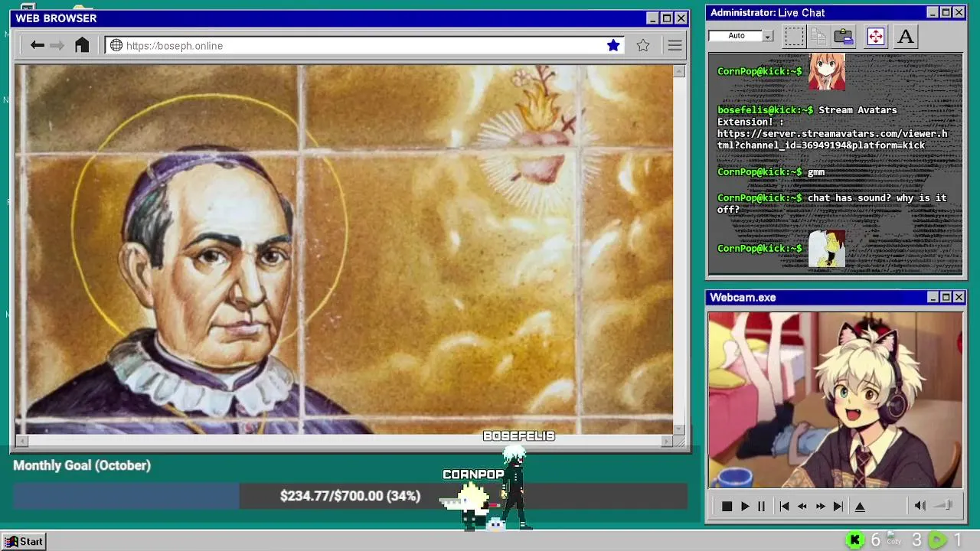Click Play in Webcam.exe controls
Screen dimensions: 980x551
(745, 506)
